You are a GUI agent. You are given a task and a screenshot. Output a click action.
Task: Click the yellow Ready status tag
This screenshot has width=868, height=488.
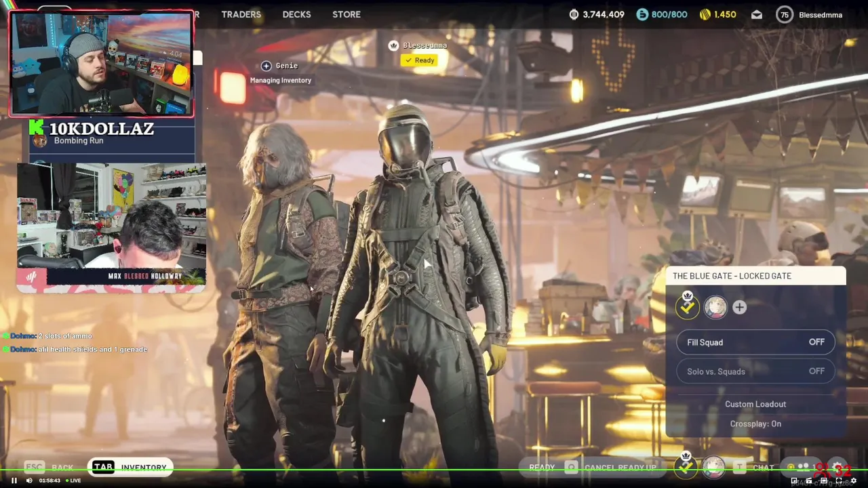[420, 60]
